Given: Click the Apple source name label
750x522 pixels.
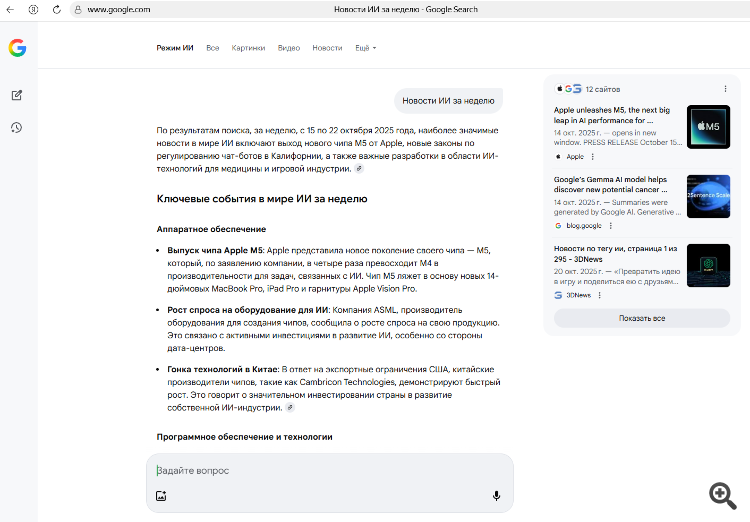Looking at the screenshot, I should pyautogui.click(x=575, y=156).
